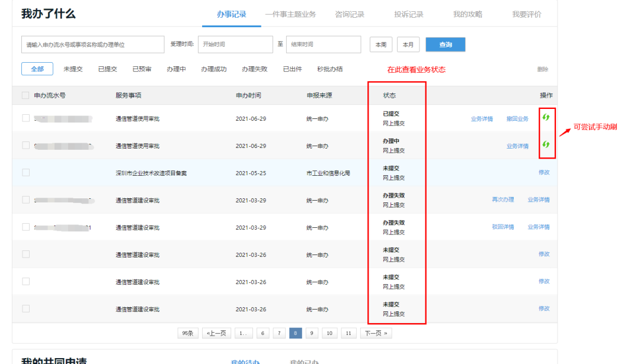Image resolution: width=640 pixels, height=364 pixels.
Task: Advance with the 下一页 » button
Action: tap(376, 333)
